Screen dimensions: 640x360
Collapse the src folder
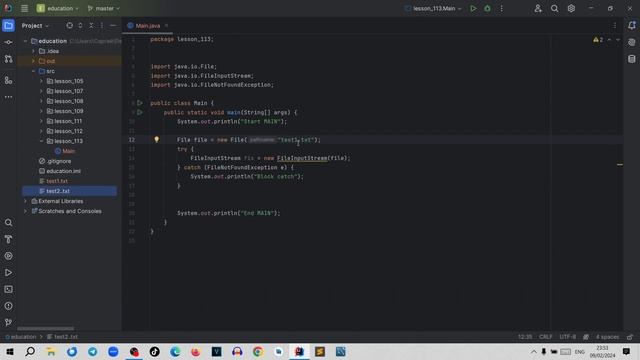(x=33, y=71)
